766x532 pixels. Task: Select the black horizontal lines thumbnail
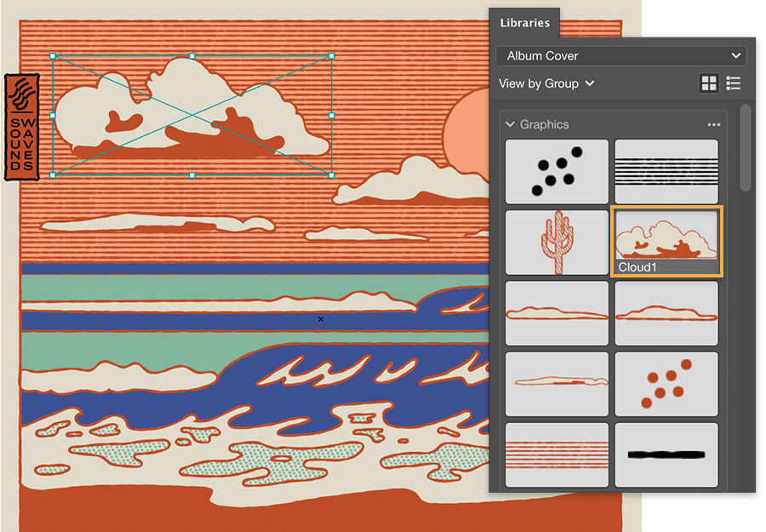[666, 171]
